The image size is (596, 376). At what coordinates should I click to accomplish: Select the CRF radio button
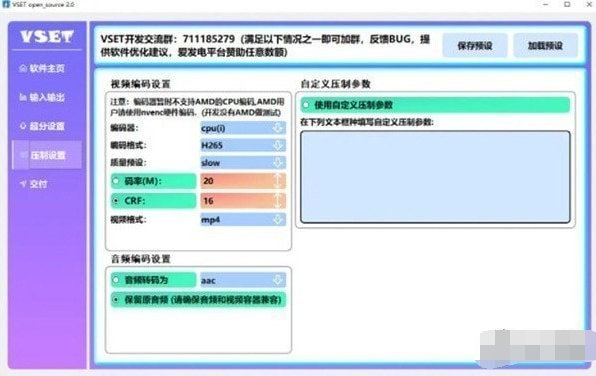(x=154, y=201)
